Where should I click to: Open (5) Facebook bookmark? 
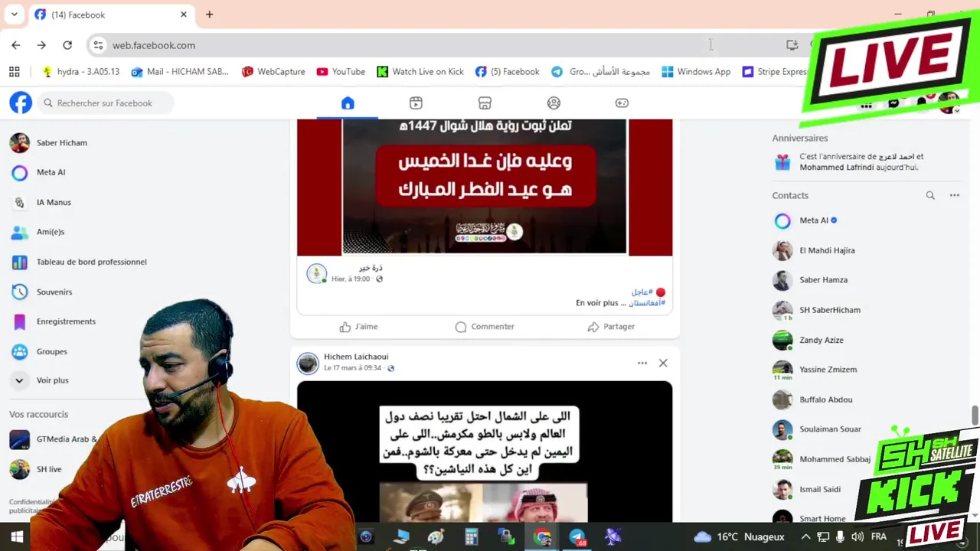pyautogui.click(x=507, y=71)
